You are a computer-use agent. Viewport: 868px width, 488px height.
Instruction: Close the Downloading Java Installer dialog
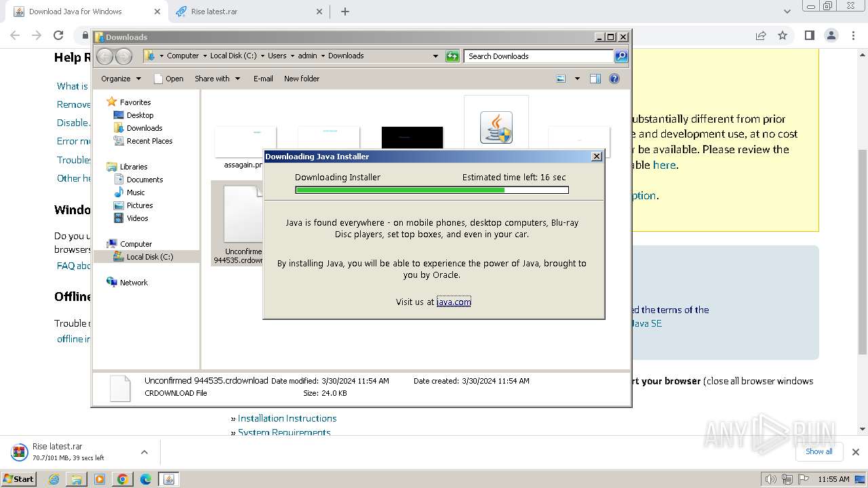pyautogui.click(x=597, y=157)
